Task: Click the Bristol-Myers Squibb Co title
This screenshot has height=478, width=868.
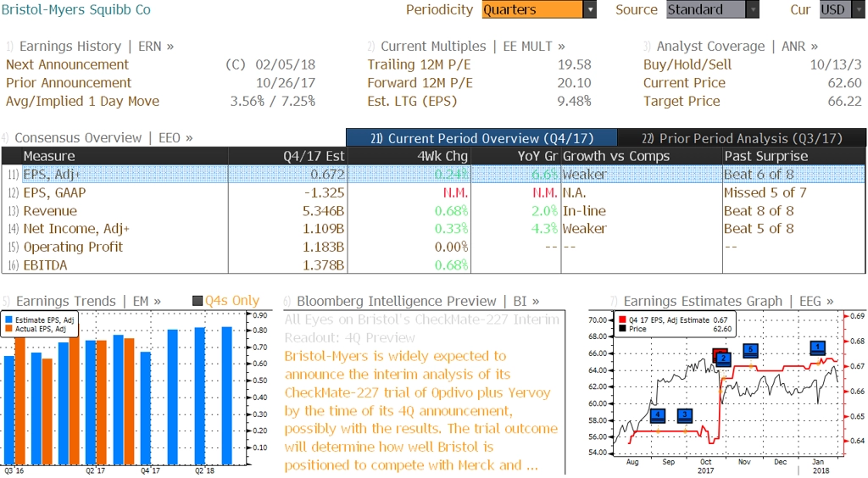Action: [75, 10]
